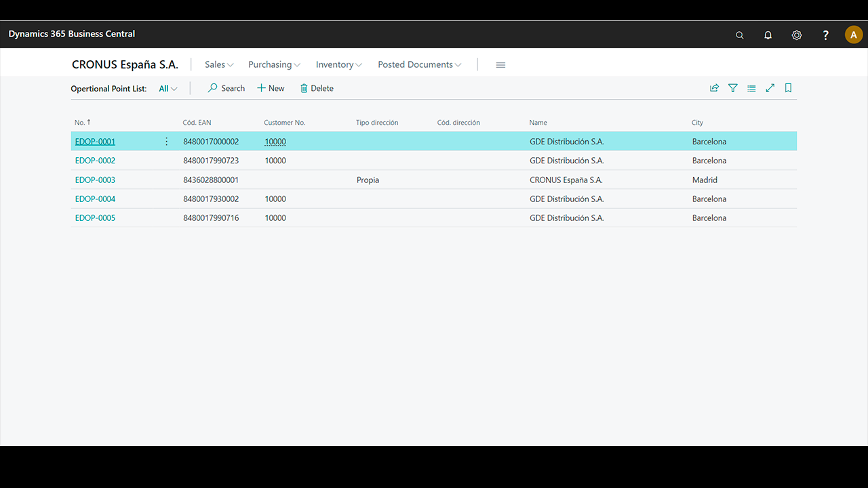Image resolution: width=868 pixels, height=488 pixels.
Task: Open record EDOP-0002
Action: (x=95, y=161)
